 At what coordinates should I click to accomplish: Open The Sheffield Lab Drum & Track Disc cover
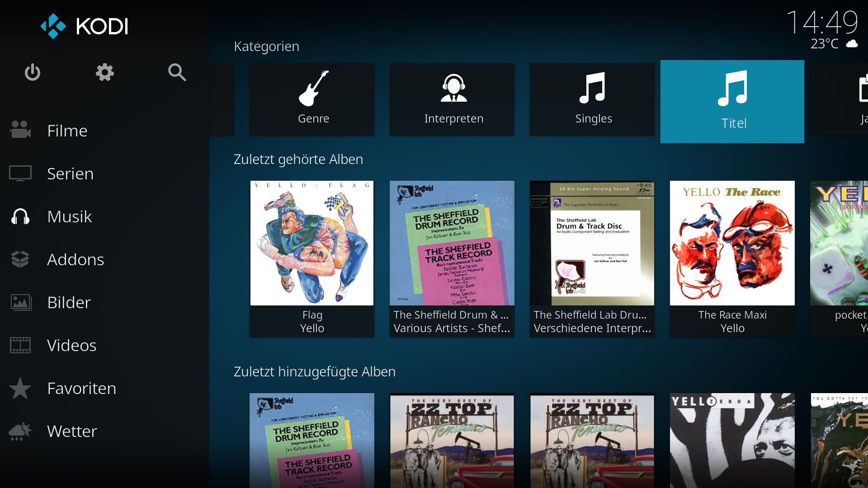[x=592, y=243]
